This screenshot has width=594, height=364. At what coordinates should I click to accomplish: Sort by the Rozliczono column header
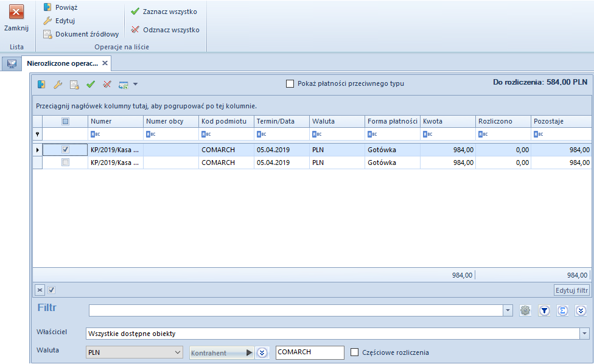click(503, 121)
